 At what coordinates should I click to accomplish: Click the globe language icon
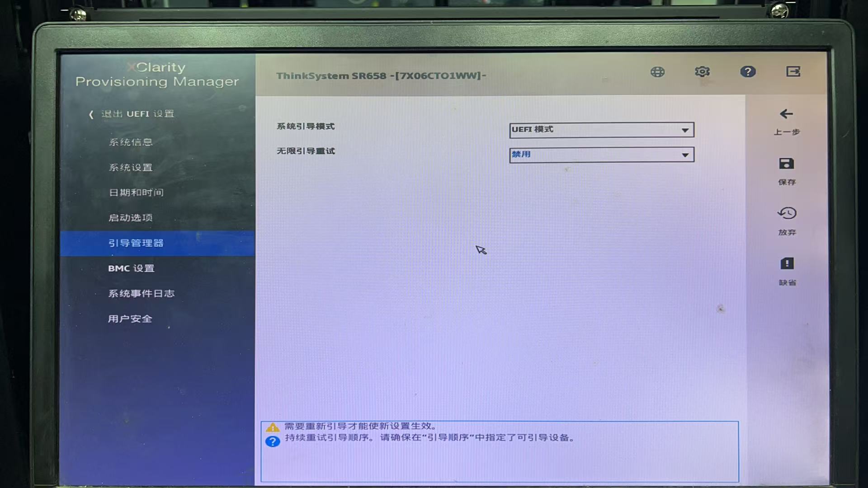(x=657, y=72)
